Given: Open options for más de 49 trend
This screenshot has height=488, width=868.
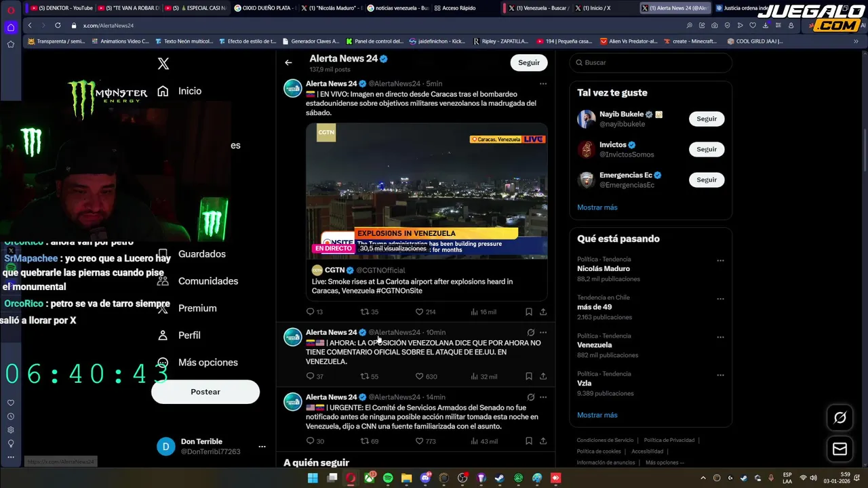Looking at the screenshot, I should point(720,299).
